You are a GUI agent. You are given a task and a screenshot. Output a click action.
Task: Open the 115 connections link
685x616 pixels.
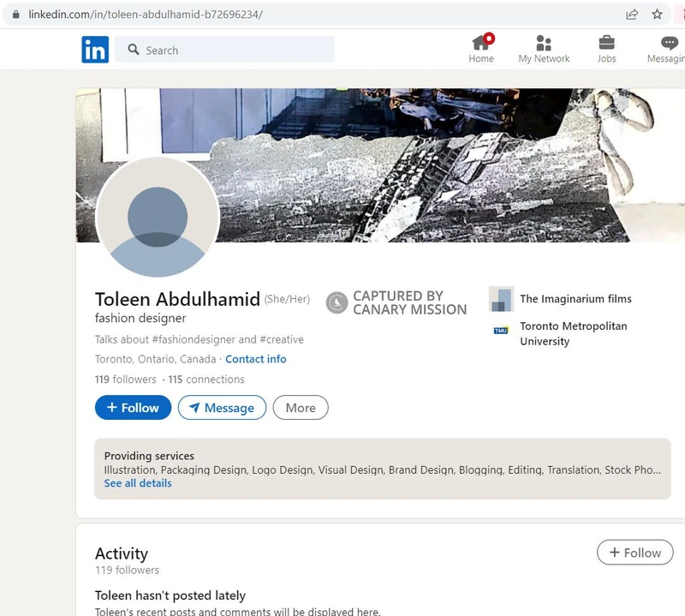click(x=206, y=379)
